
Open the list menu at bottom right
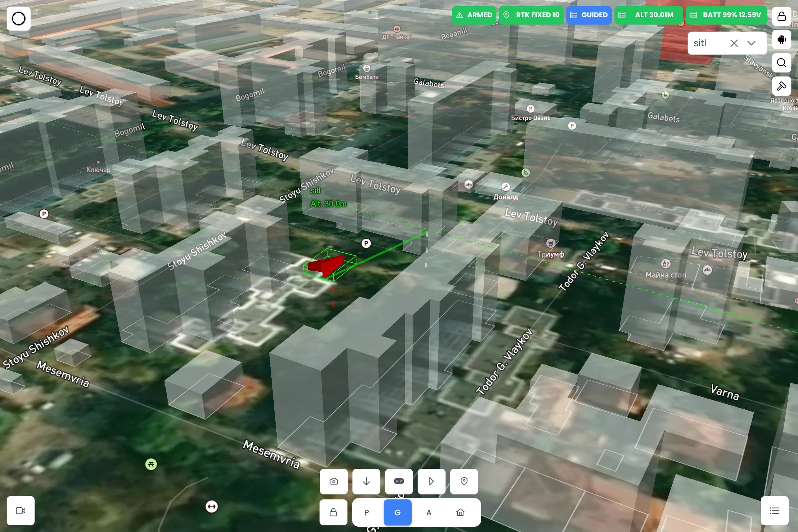[774, 510]
